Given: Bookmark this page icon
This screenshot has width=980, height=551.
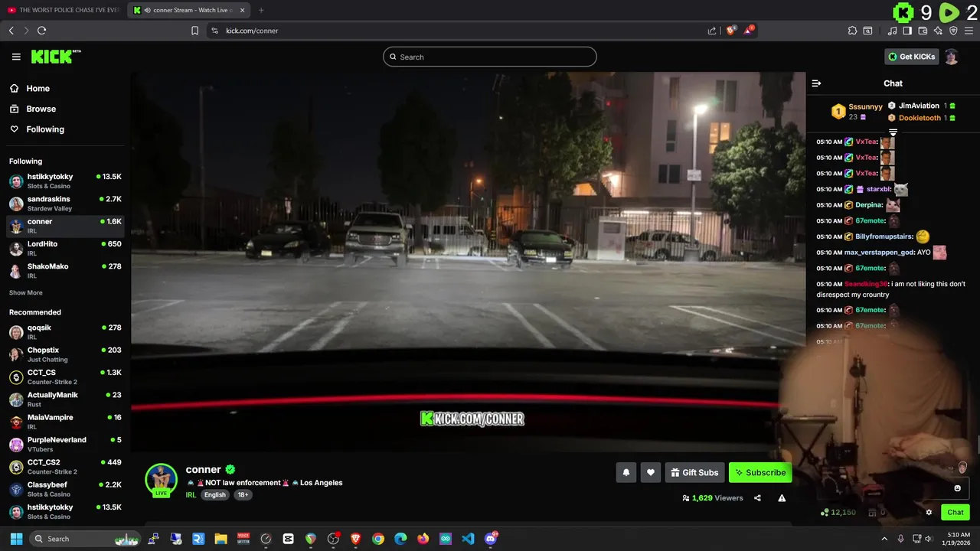Looking at the screenshot, I should click(194, 31).
